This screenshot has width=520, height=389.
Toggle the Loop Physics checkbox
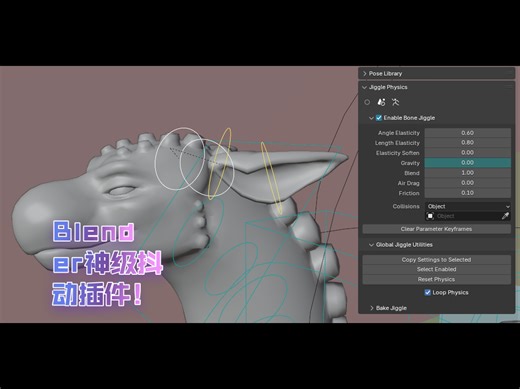[x=427, y=292]
